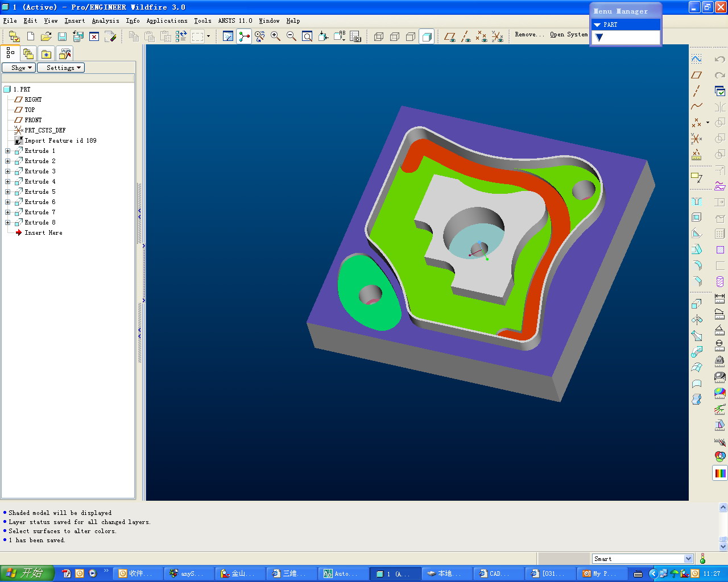The image size is (728, 582).
Task: Open the Variable Section Sweep tool
Action: (697, 335)
